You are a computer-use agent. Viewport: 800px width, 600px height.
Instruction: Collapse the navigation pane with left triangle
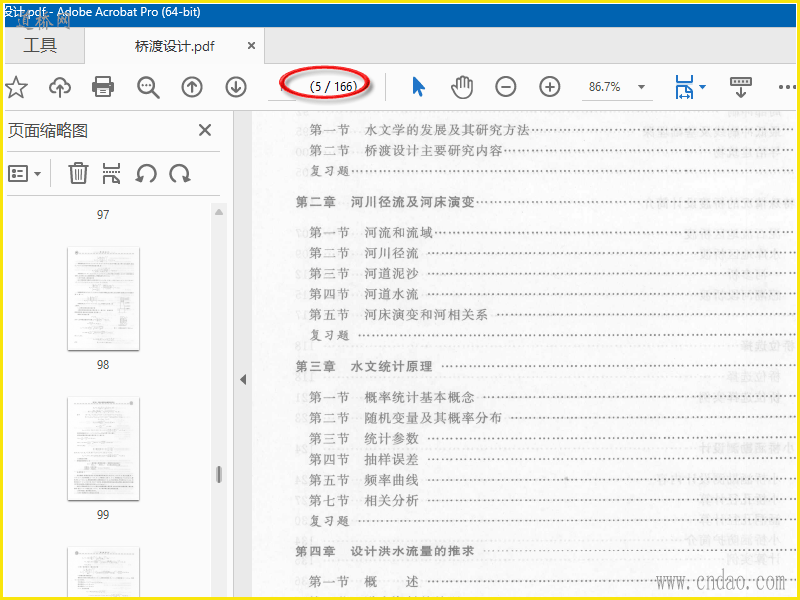pyautogui.click(x=243, y=379)
